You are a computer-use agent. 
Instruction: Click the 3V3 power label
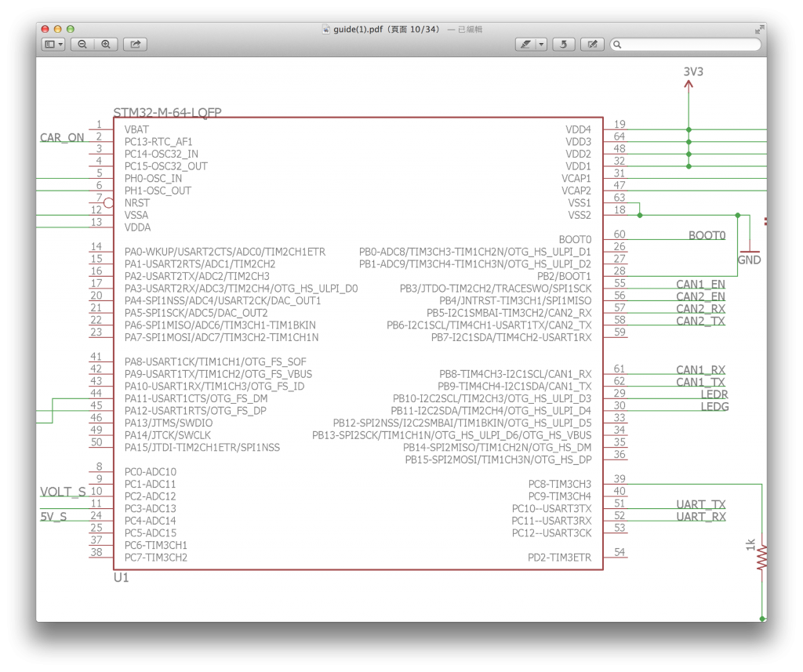pyautogui.click(x=693, y=71)
